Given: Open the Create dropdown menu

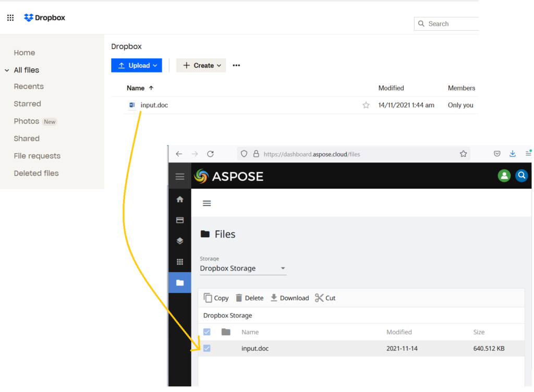Looking at the screenshot, I should coord(201,66).
